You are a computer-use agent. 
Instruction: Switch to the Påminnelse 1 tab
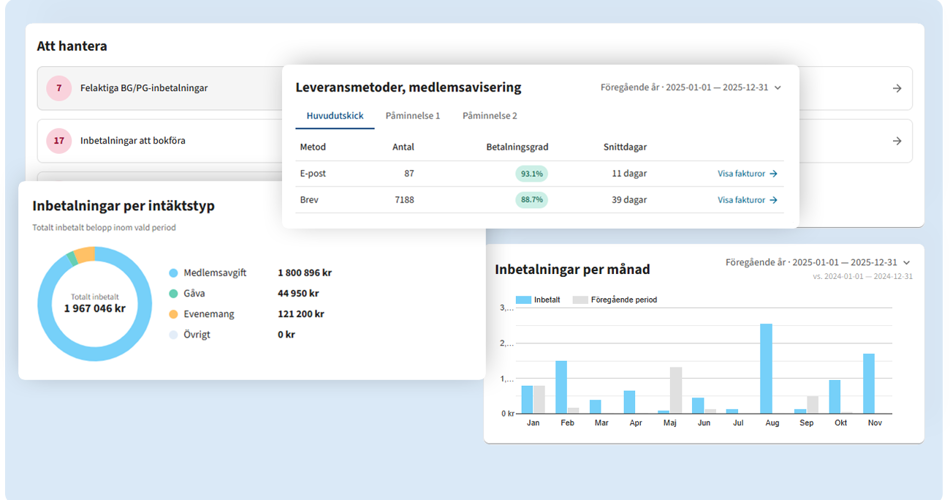[x=413, y=116]
